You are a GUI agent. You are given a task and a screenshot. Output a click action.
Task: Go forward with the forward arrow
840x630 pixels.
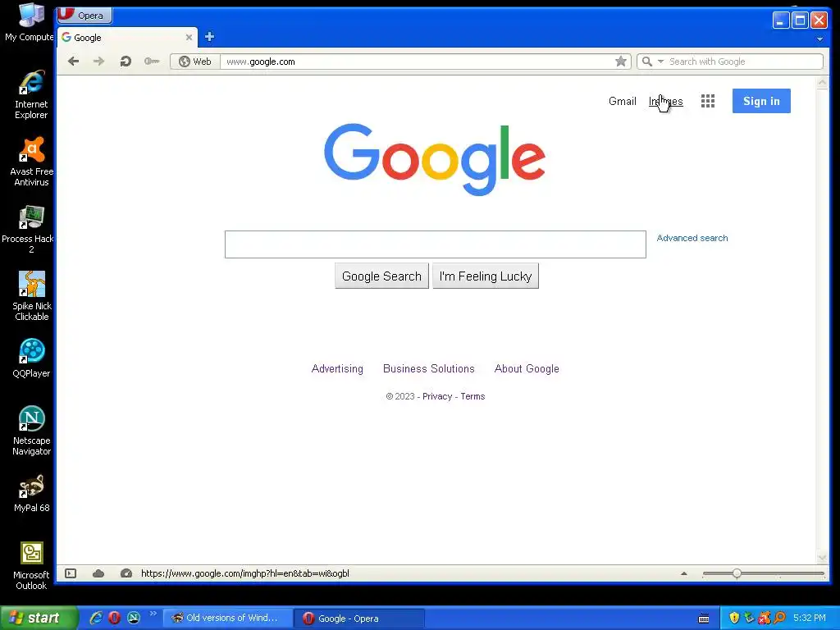point(98,62)
